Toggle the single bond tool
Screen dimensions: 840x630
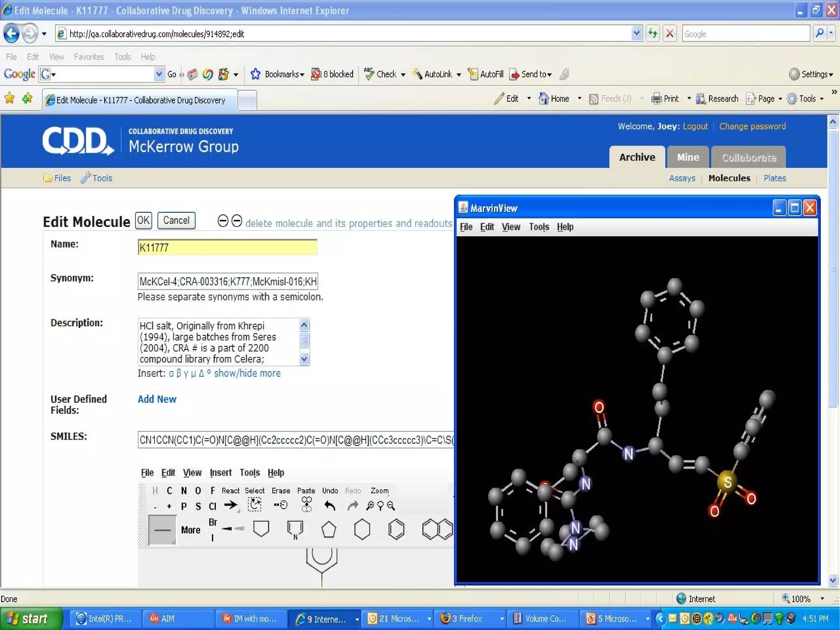tap(162, 530)
